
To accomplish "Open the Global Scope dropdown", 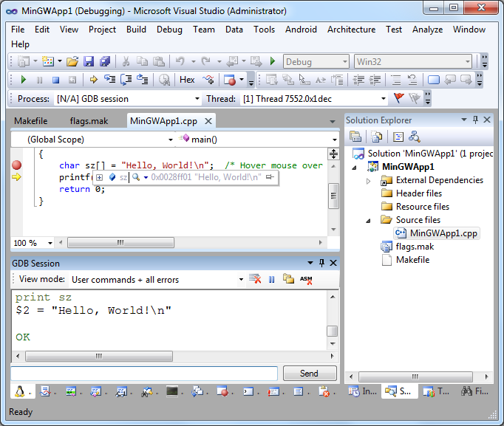I will point(171,140).
